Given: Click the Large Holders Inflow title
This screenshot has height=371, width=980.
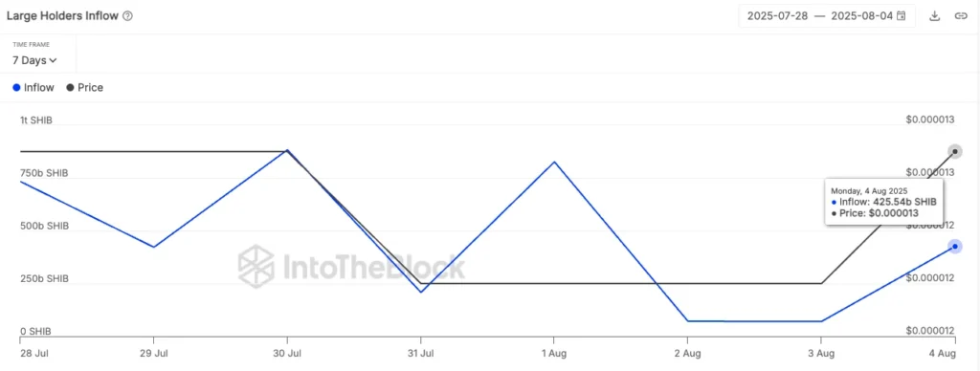Looking at the screenshot, I should point(62,16).
